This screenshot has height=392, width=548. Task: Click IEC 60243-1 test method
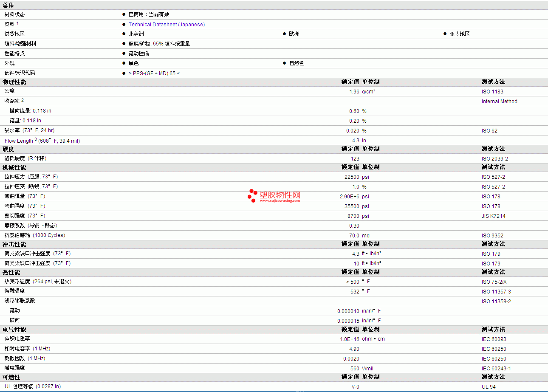pyautogui.click(x=496, y=369)
